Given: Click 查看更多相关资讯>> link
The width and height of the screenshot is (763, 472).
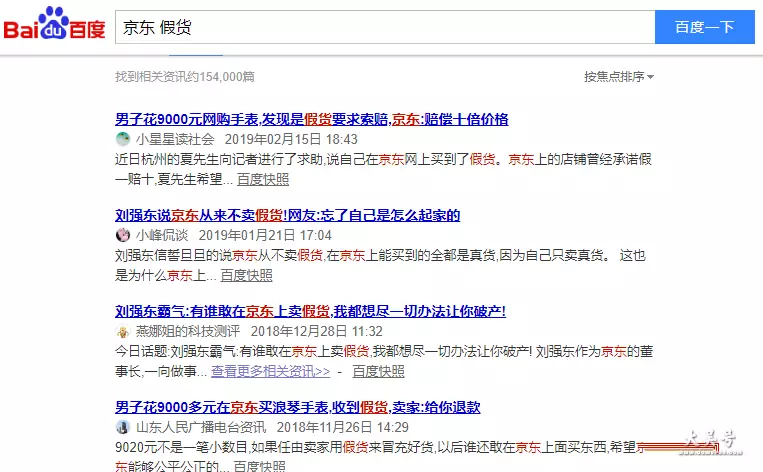Looking at the screenshot, I should pos(271,371).
